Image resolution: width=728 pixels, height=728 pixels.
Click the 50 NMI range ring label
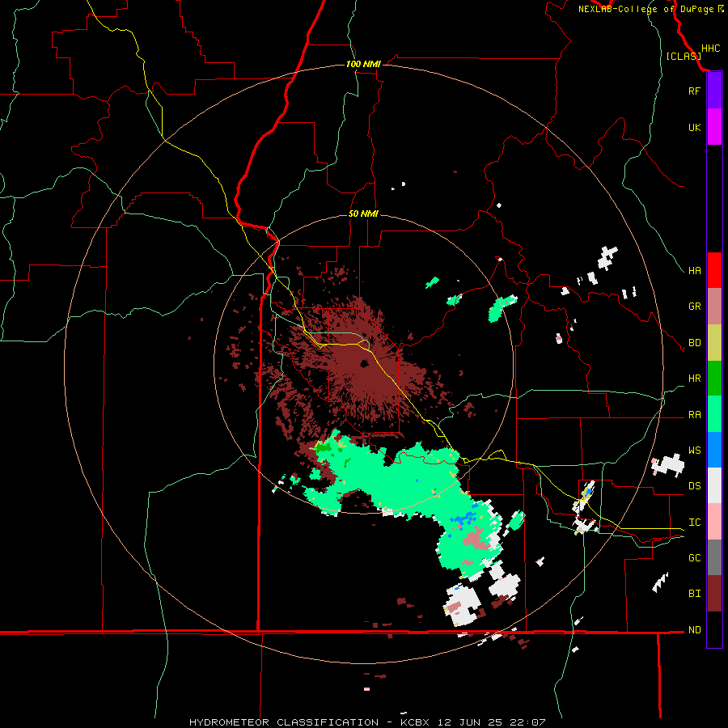coord(363,214)
